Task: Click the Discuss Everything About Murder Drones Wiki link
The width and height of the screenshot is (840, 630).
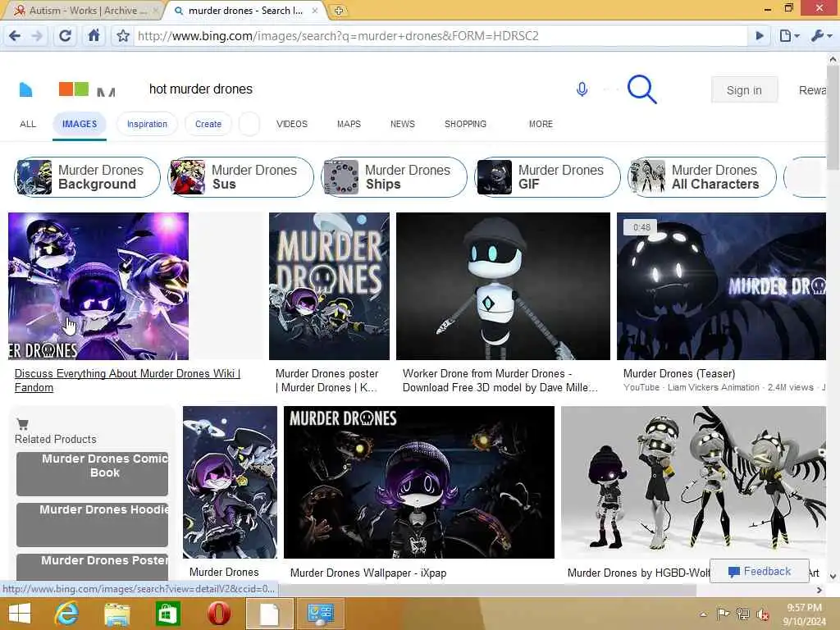Action: pos(127,381)
